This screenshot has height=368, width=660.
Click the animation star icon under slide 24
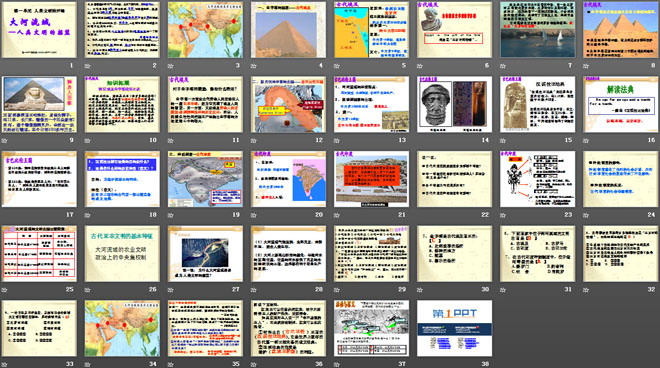[x=586, y=215]
